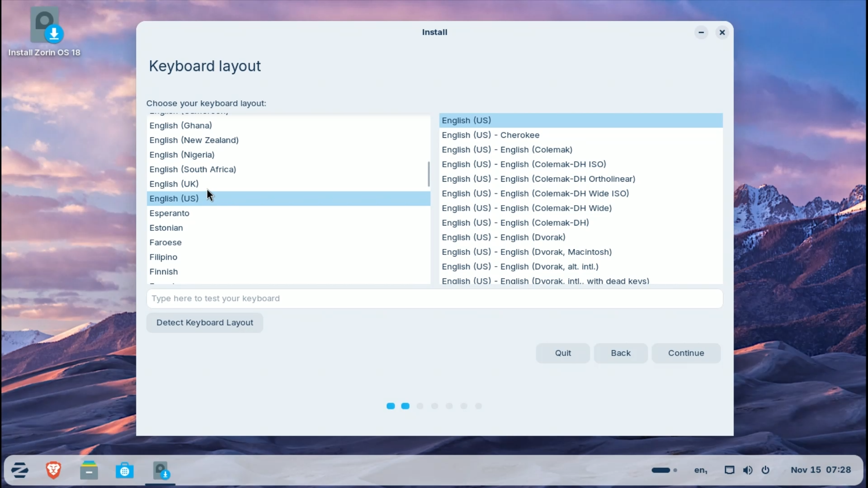
Task: Open the Zorin menu
Action: [x=19, y=470]
